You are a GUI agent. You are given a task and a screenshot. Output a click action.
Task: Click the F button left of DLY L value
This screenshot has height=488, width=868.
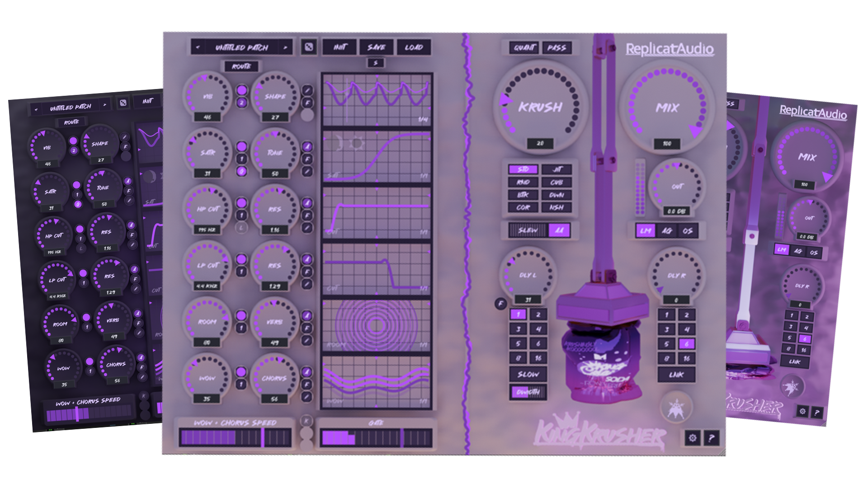pyautogui.click(x=500, y=304)
